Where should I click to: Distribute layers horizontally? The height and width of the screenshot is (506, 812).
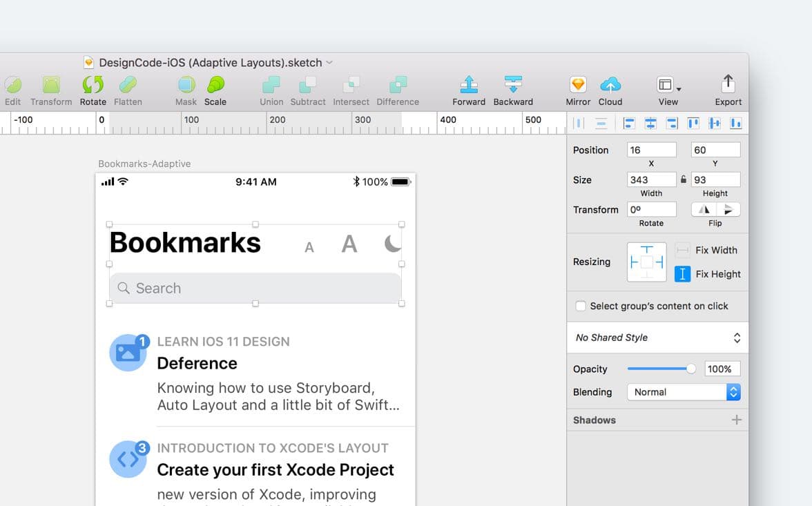[x=579, y=124]
